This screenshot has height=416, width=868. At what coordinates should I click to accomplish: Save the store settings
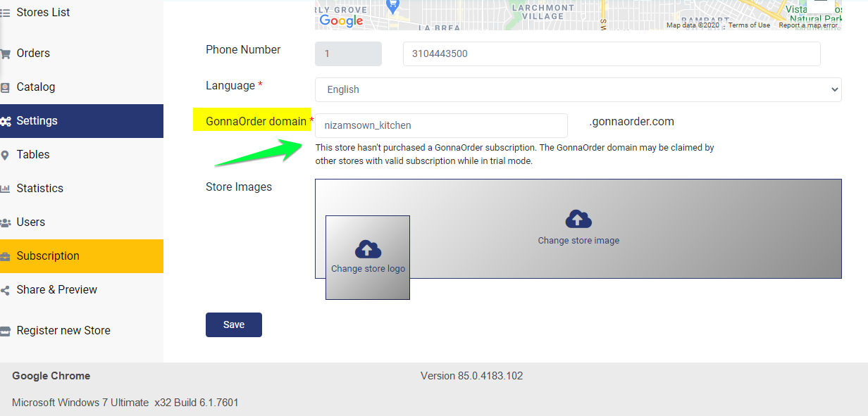234,324
